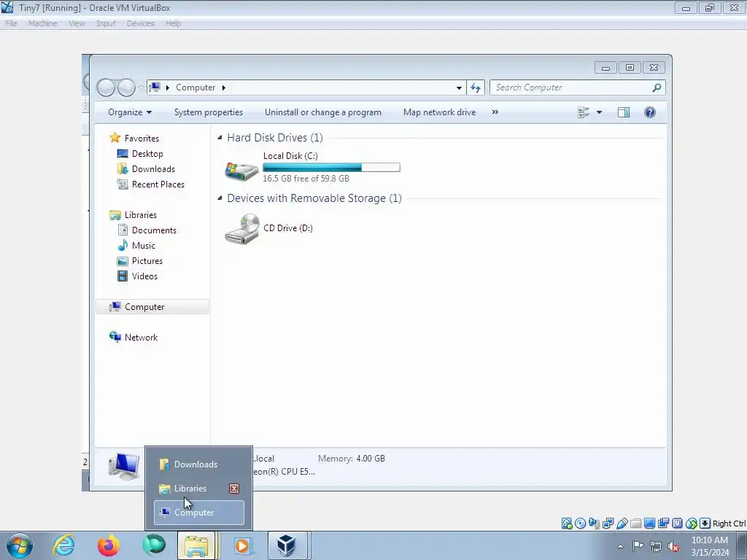Launch Firefox from taskbar
This screenshot has width=747, height=560.
108,545
